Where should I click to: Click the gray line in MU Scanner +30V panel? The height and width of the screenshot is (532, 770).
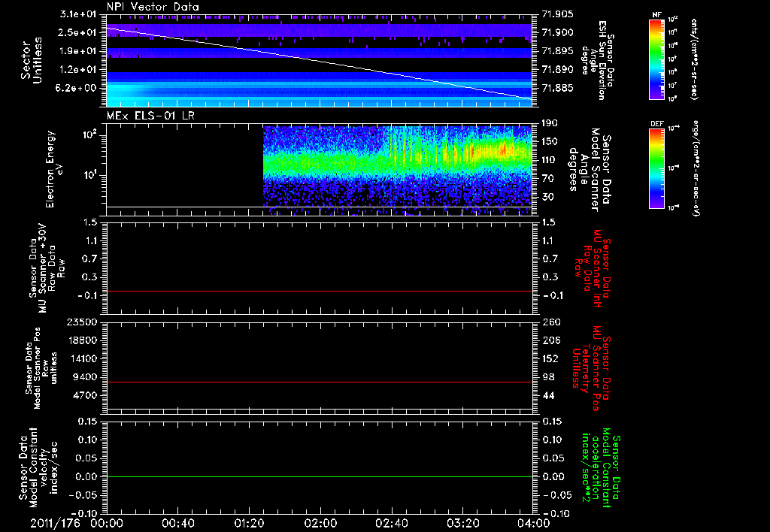pyautogui.click(x=320, y=291)
